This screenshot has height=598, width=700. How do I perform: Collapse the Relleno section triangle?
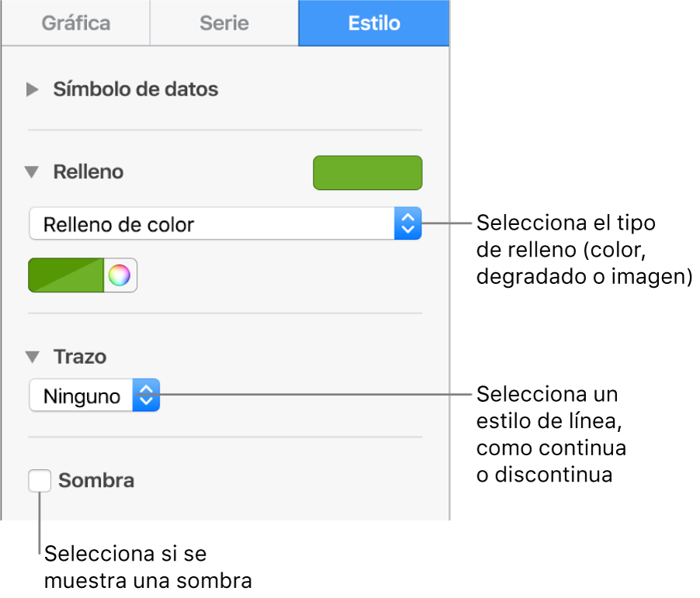(32, 172)
